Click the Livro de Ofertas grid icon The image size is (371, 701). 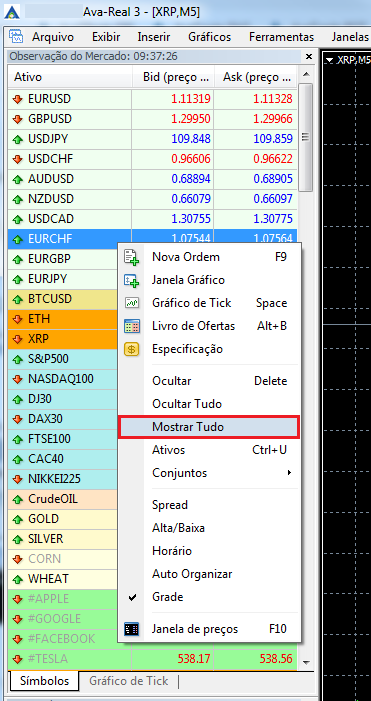point(131,326)
